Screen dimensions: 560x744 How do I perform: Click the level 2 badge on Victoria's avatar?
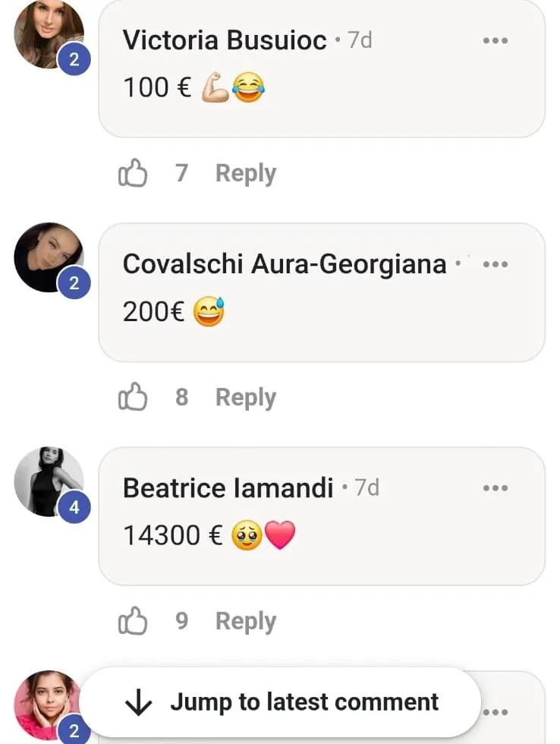pyautogui.click(x=74, y=60)
